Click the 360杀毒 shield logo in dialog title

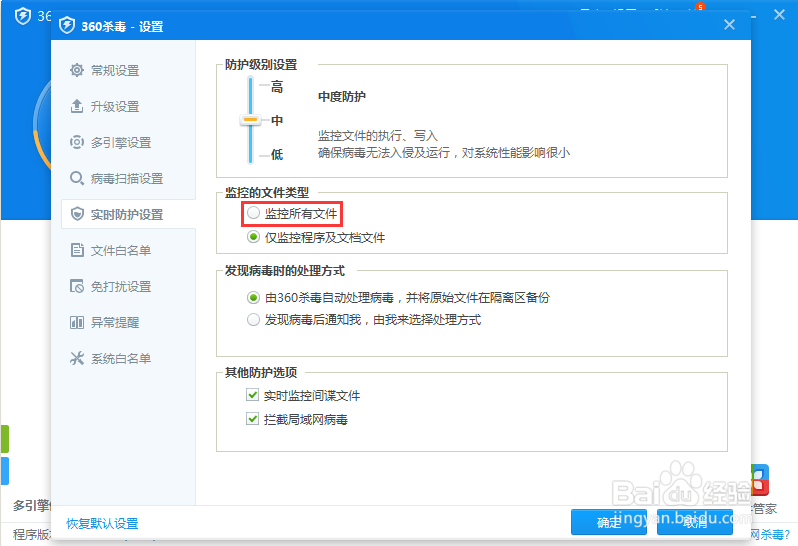click(67, 25)
